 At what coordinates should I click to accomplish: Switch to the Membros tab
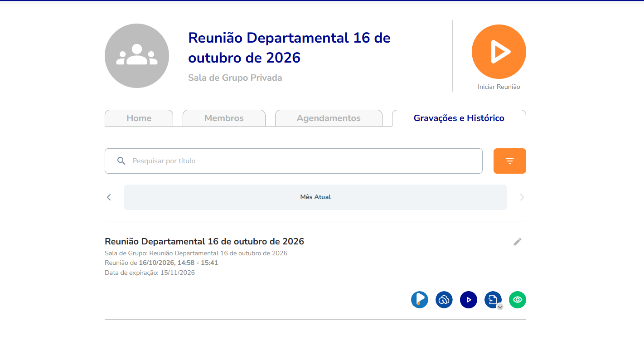click(x=224, y=118)
